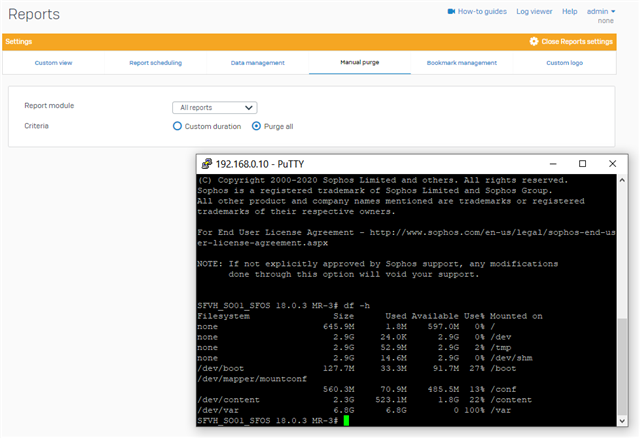Click the 'NOTE:' warning line in terminal
Screen dimensions: 640x438
click(378, 264)
